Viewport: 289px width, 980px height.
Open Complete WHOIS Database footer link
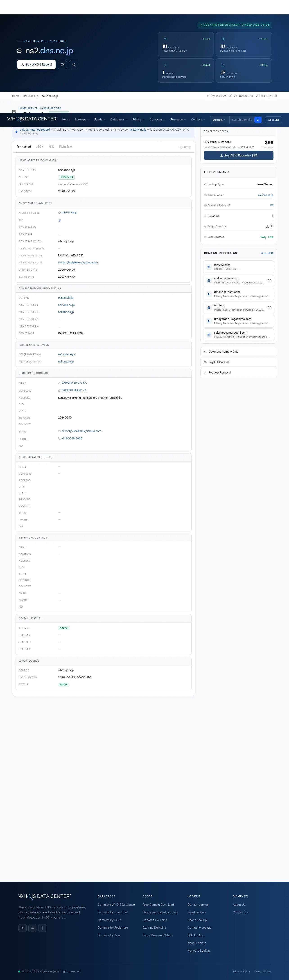[x=116, y=905]
